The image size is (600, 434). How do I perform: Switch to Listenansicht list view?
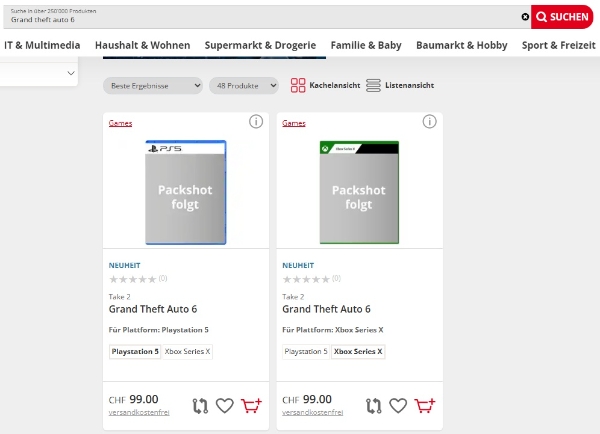pyautogui.click(x=400, y=85)
